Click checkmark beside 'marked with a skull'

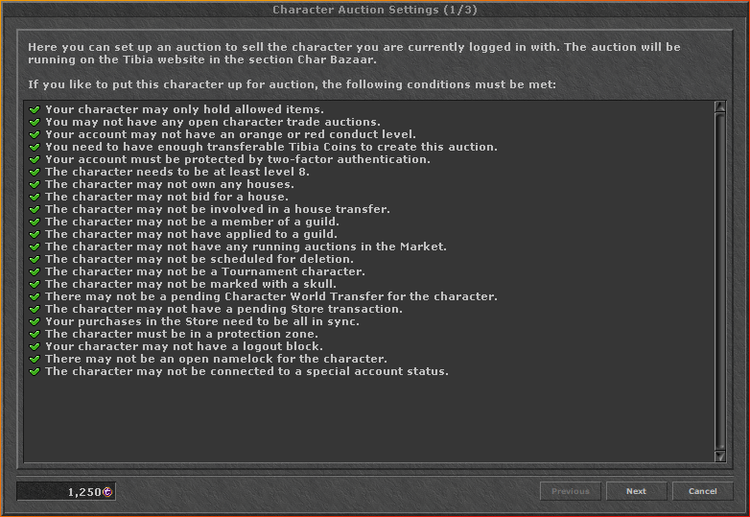pyautogui.click(x=34, y=284)
